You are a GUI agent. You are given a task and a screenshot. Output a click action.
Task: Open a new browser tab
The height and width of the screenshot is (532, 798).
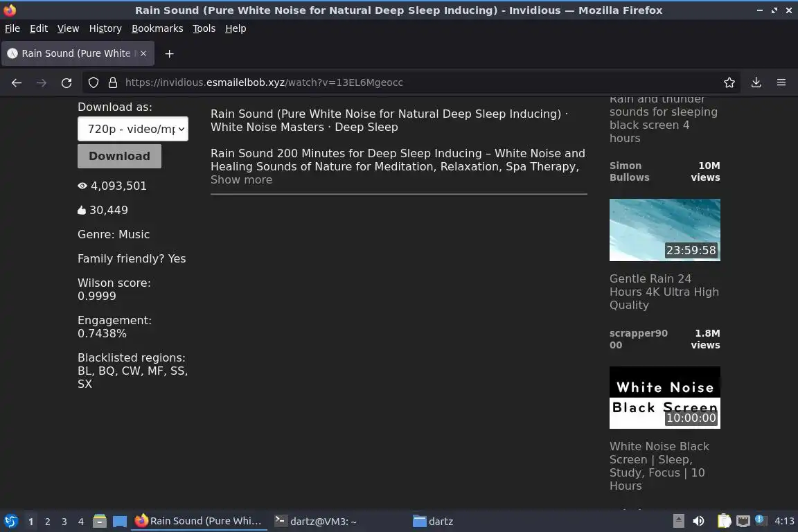(170, 53)
